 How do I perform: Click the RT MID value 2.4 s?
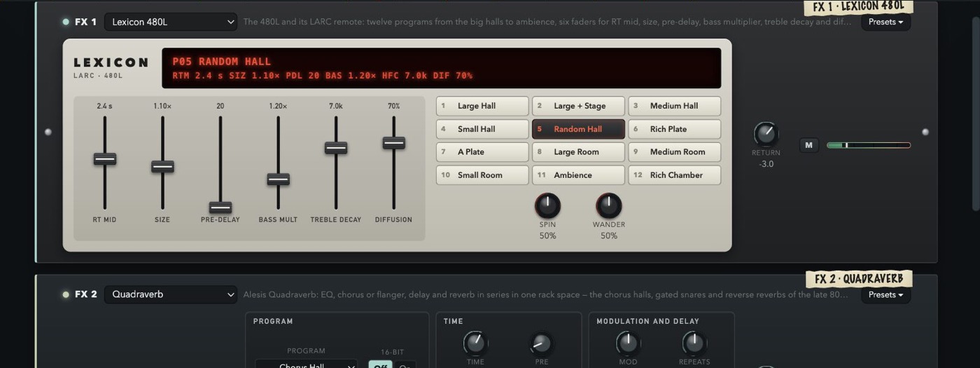point(105,106)
